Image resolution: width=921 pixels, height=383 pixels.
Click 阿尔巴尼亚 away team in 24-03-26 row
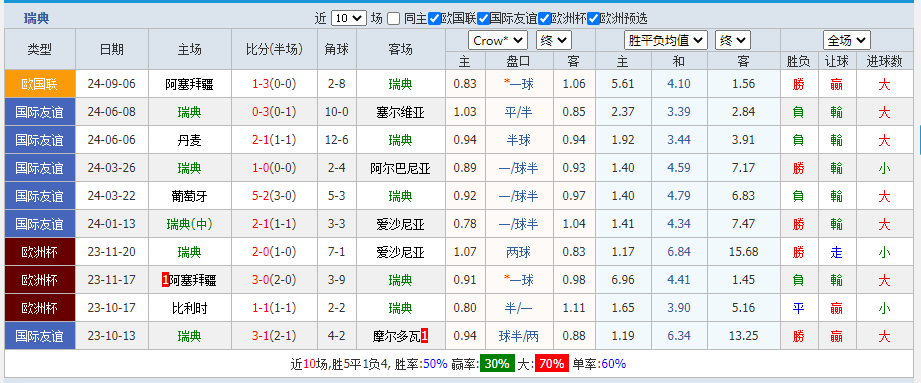(x=400, y=169)
